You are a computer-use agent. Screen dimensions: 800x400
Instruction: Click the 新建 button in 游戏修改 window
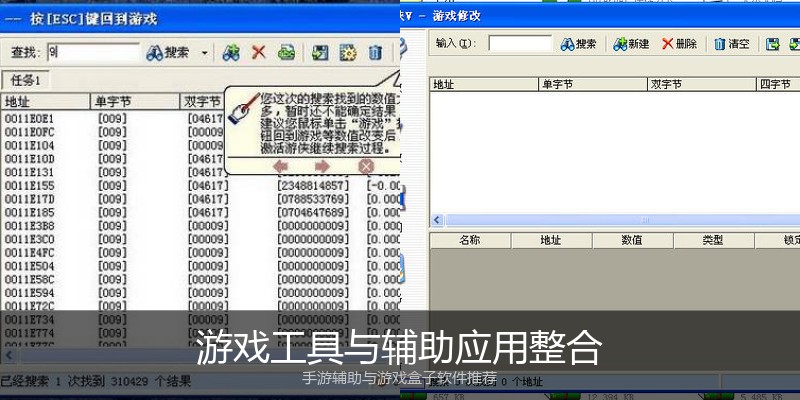click(x=632, y=44)
